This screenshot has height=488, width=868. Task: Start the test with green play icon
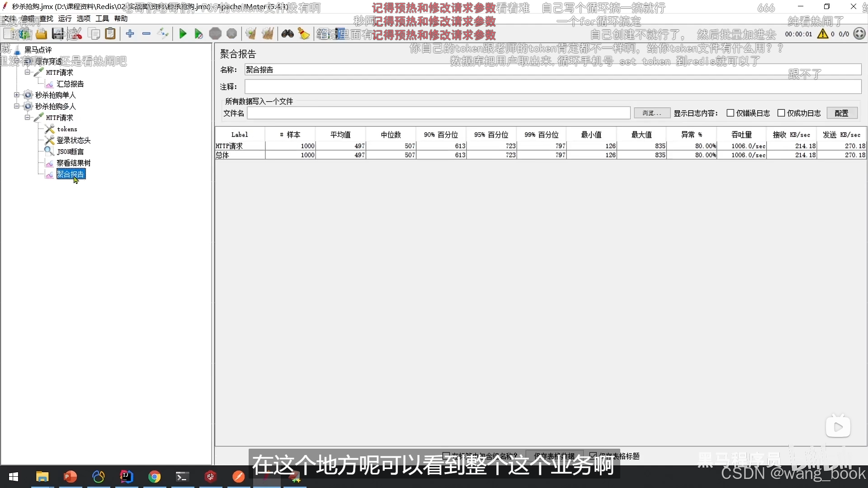tap(183, 34)
